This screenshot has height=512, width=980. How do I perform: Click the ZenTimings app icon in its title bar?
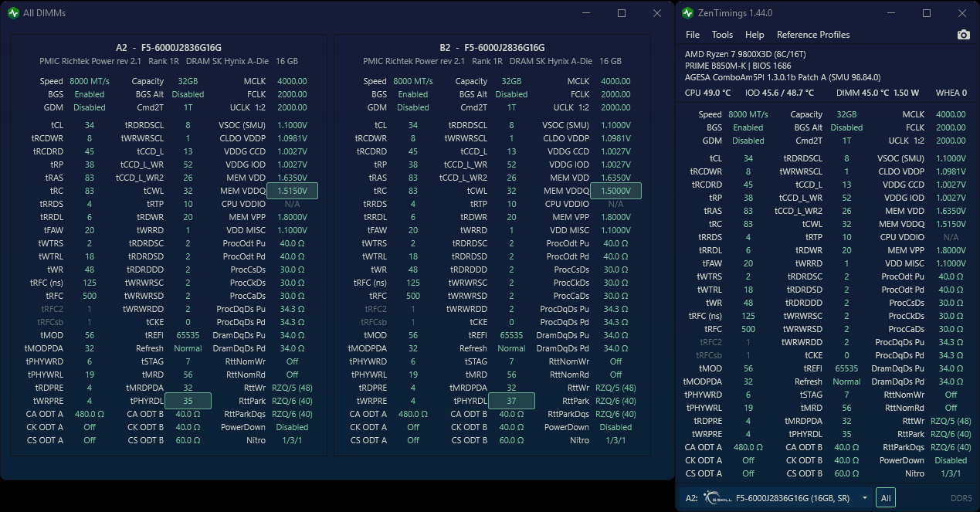[x=688, y=13]
